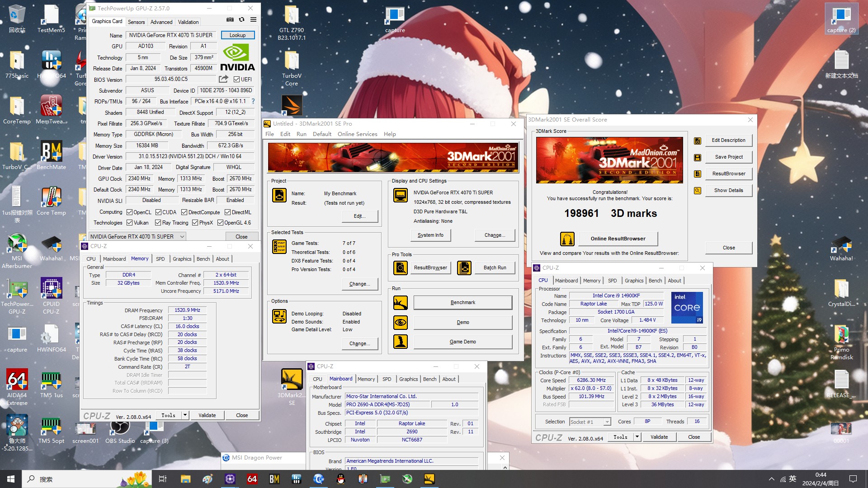Toggle PhysX checkbox
The width and height of the screenshot is (868, 488).
point(195,222)
